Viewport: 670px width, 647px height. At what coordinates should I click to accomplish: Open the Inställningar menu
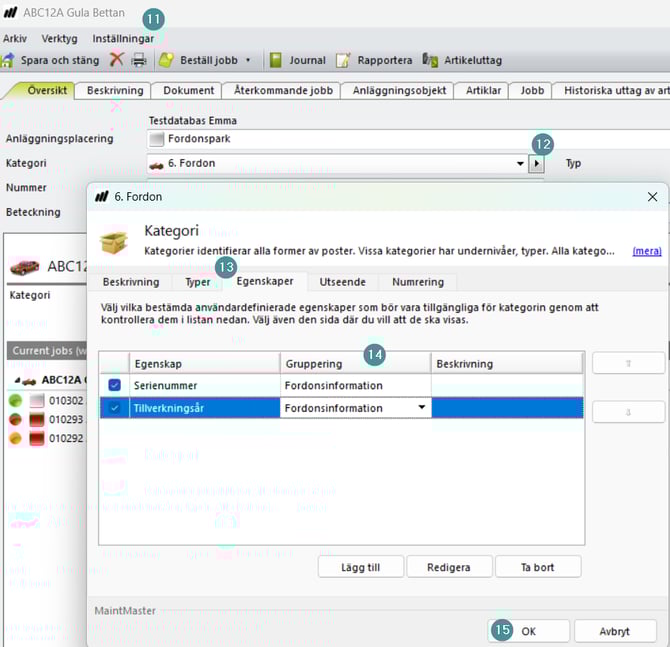[x=123, y=38]
